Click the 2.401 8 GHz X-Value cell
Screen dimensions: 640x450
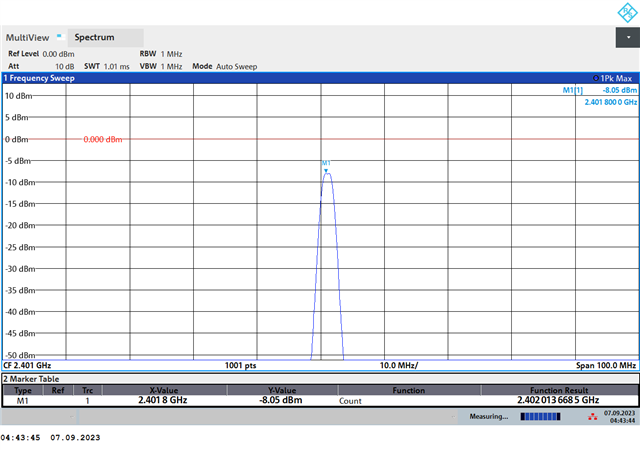[x=163, y=400]
